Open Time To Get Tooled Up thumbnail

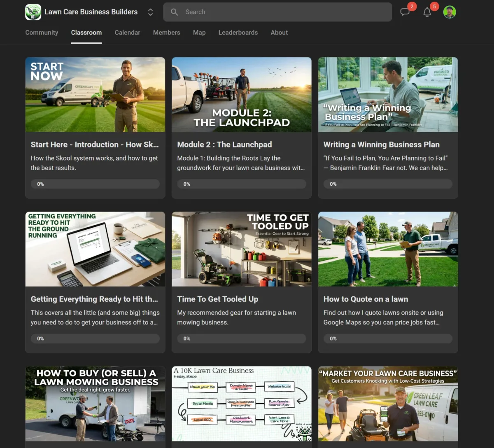click(242, 249)
